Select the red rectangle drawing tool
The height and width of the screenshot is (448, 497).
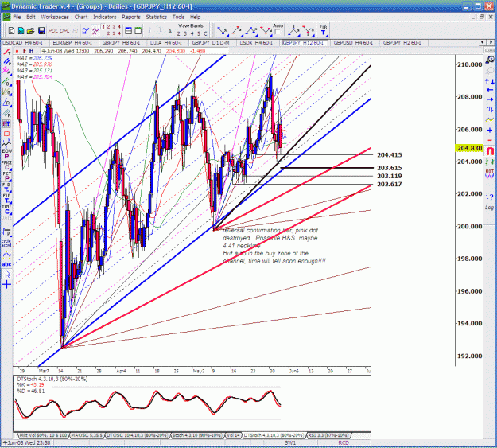click(x=6, y=134)
